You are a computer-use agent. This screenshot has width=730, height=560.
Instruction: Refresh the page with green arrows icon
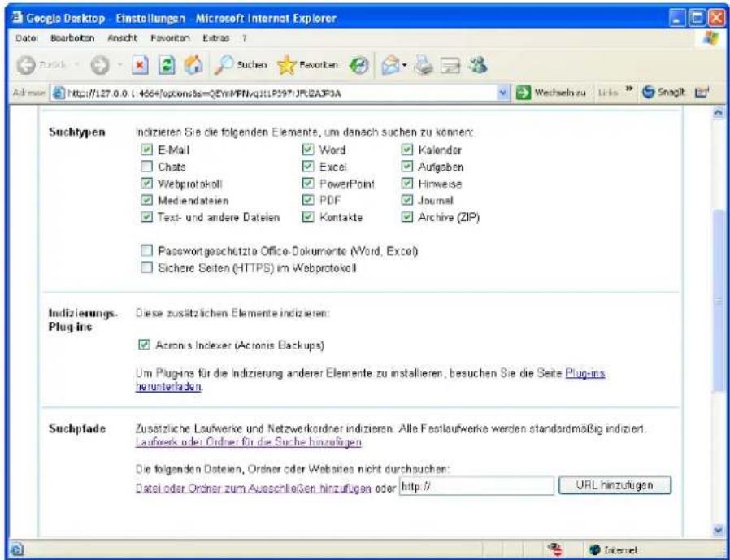[166, 66]
